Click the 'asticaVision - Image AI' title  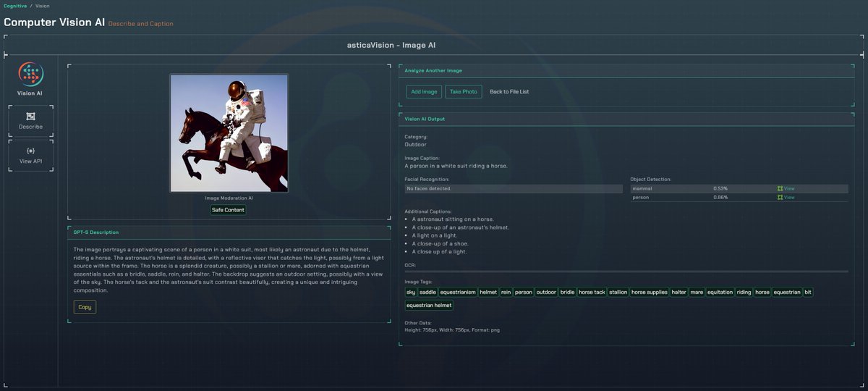pos(391,45)
